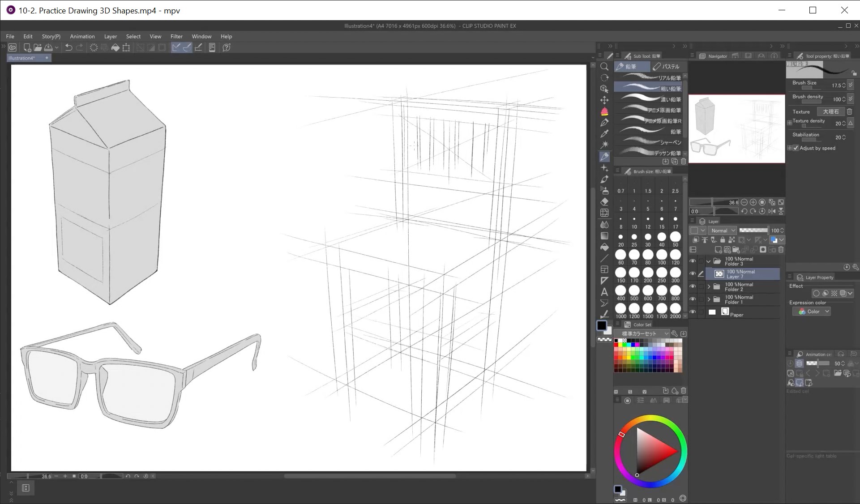
Task: Create new raster layer icon
Action: 718,250
